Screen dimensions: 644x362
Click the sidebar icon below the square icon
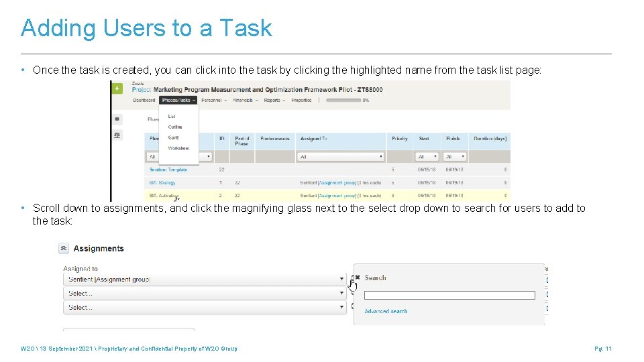click(x=117, y=135)
